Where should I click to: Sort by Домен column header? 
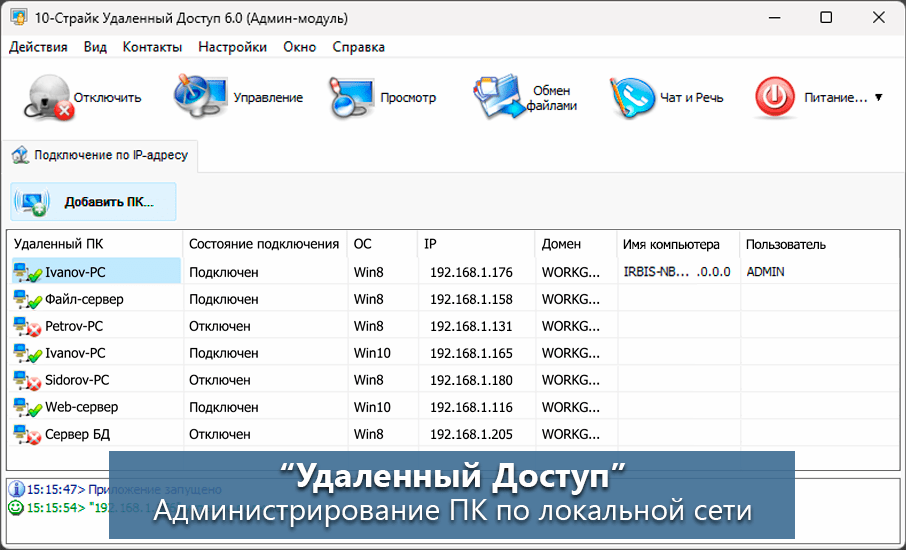pyautogui.click(x=576, y=244)
